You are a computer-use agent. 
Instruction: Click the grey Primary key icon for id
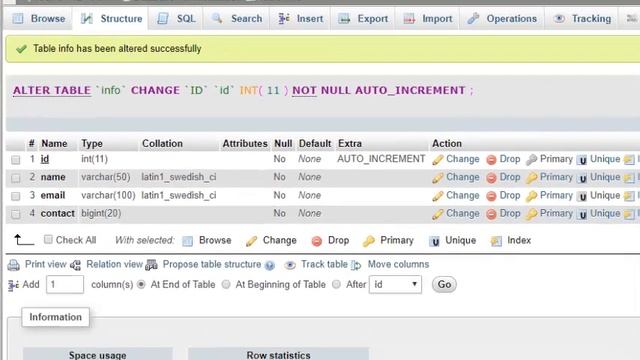[531, 160]
